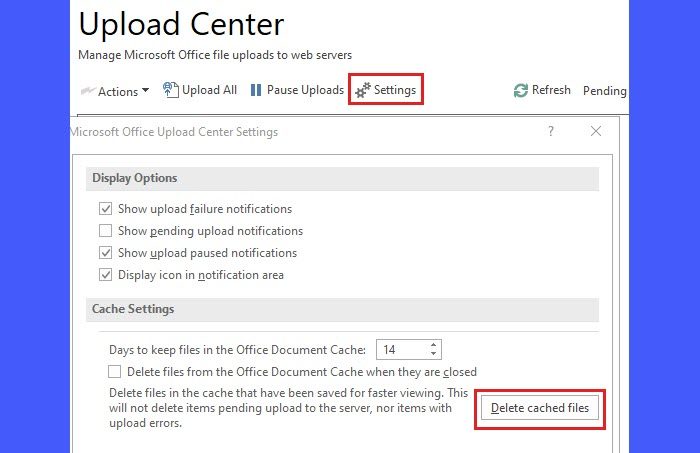
Task: Decrease days to keep cached files
Action: [433, 354]
